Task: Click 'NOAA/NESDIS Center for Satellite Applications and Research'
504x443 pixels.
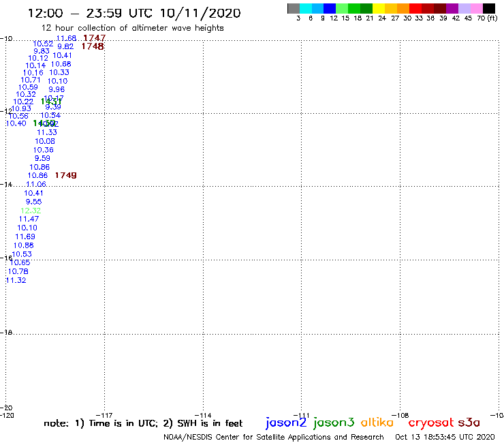Action: [x=274, y=437]
